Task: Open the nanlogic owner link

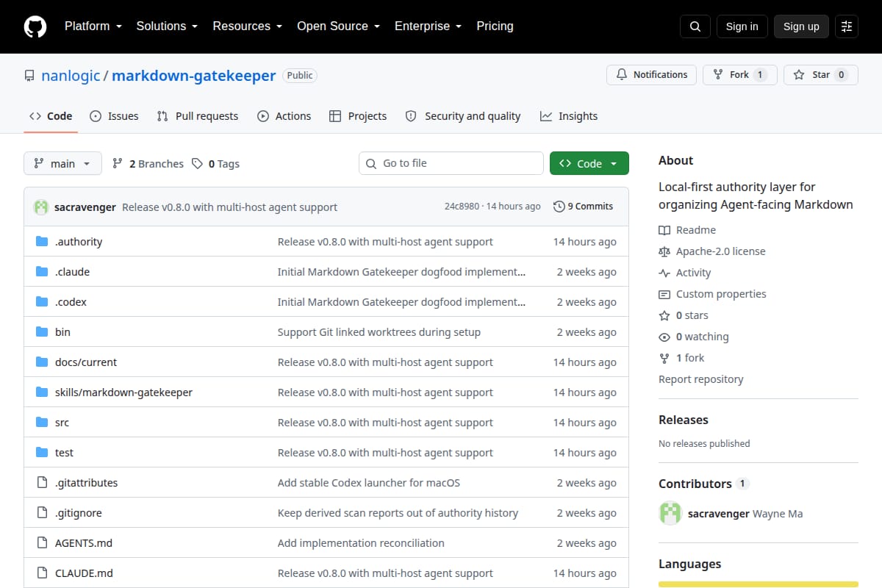Action: pyautogui.click(x=71, y=76)
